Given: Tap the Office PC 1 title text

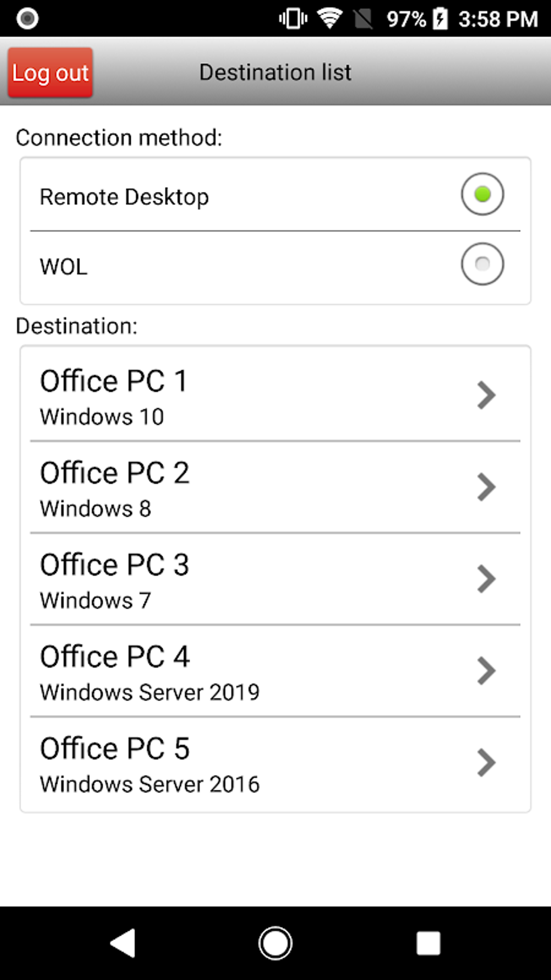Looking at the screenshot, I should [x=113, y=381].
